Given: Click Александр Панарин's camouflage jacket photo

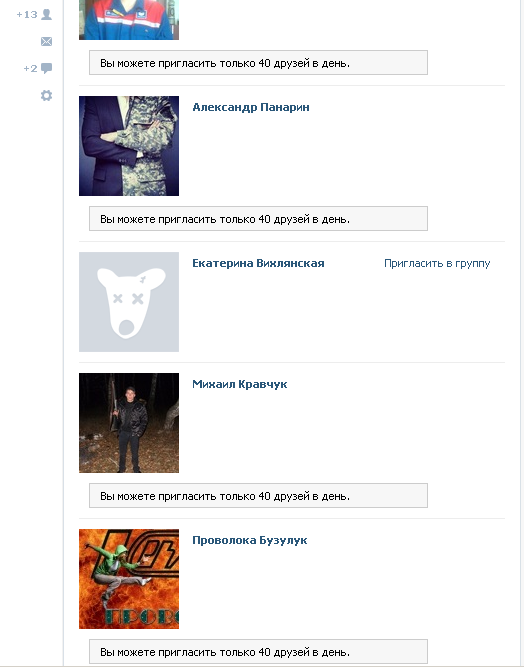Looking at the screenshot, I should click(x=129, y=146).
